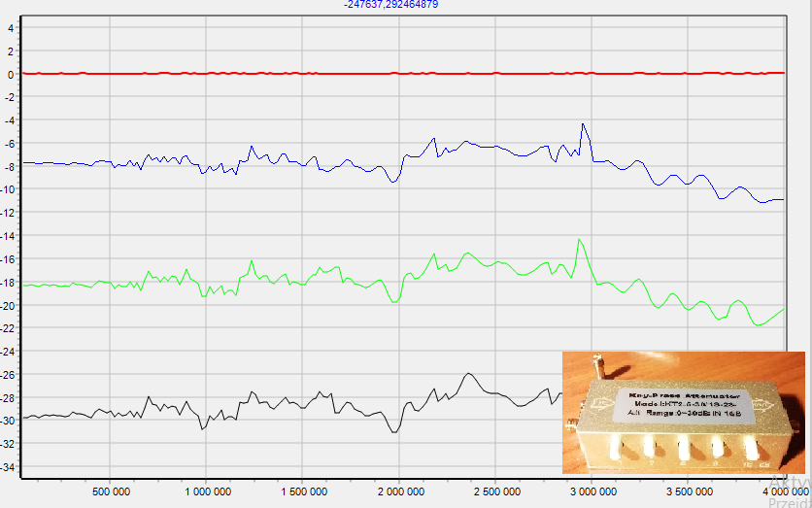Image resolution: width=812 pixels, height=508 pixels.
Task: Click the 1 500 000 x-axis label
Action: click(302, 491)
